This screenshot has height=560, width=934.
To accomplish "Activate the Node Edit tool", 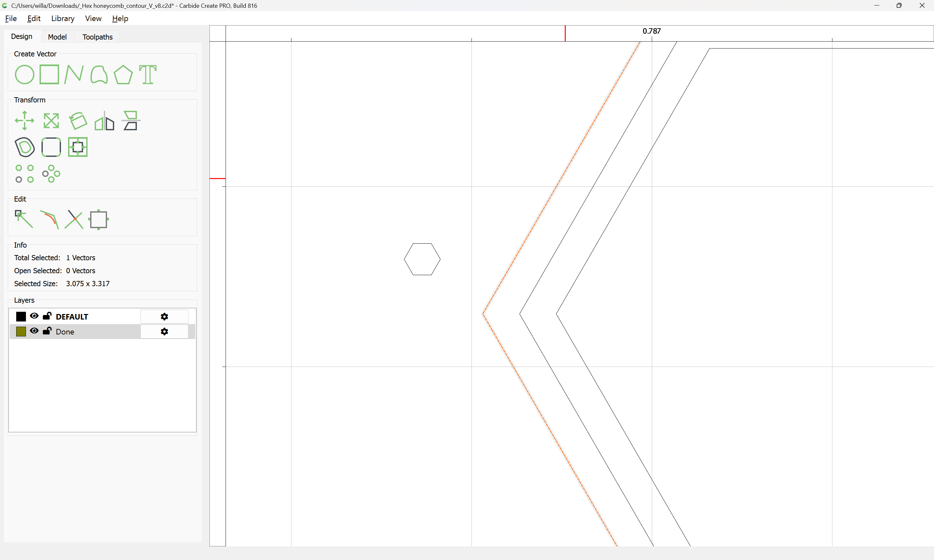I will pos(24,219).
